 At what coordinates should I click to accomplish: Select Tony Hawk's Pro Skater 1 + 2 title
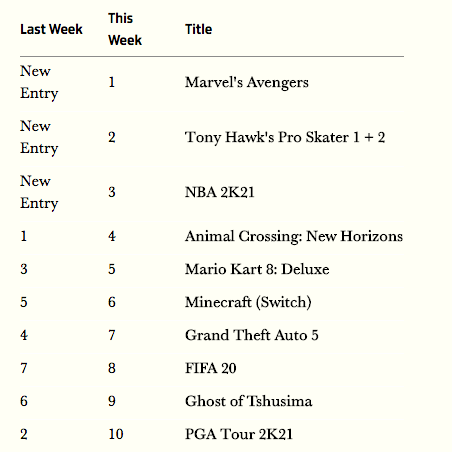(285, 137)
